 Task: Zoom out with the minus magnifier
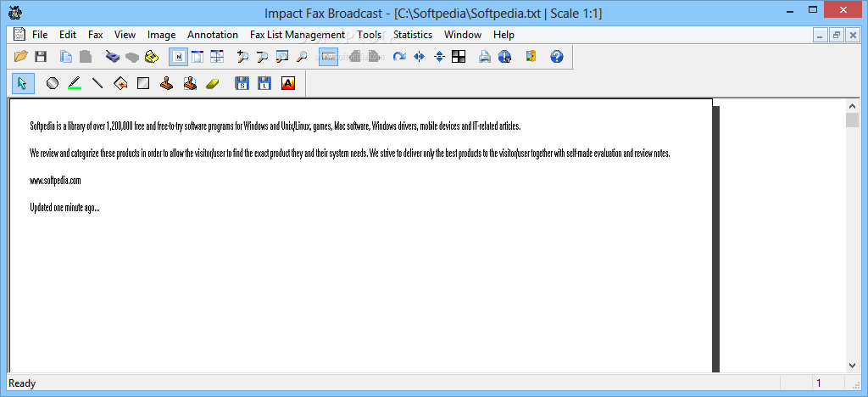click(262, 57)
